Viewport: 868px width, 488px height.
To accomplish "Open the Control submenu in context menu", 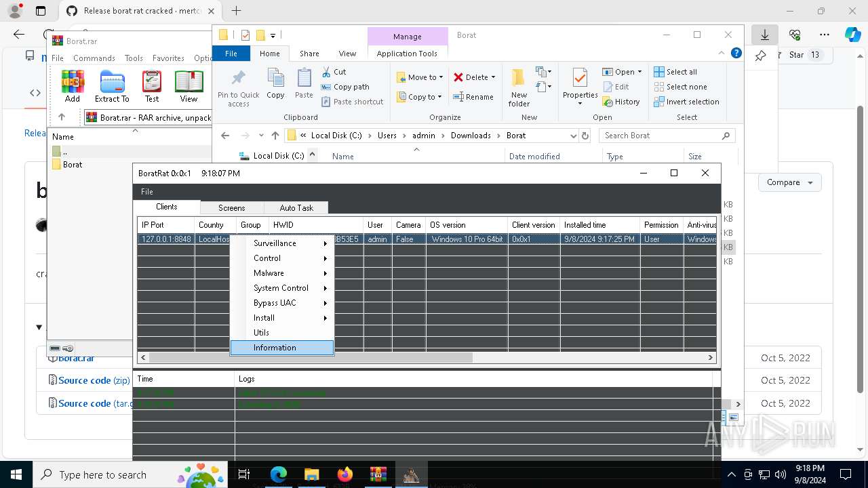I will (x=282, y=258).
